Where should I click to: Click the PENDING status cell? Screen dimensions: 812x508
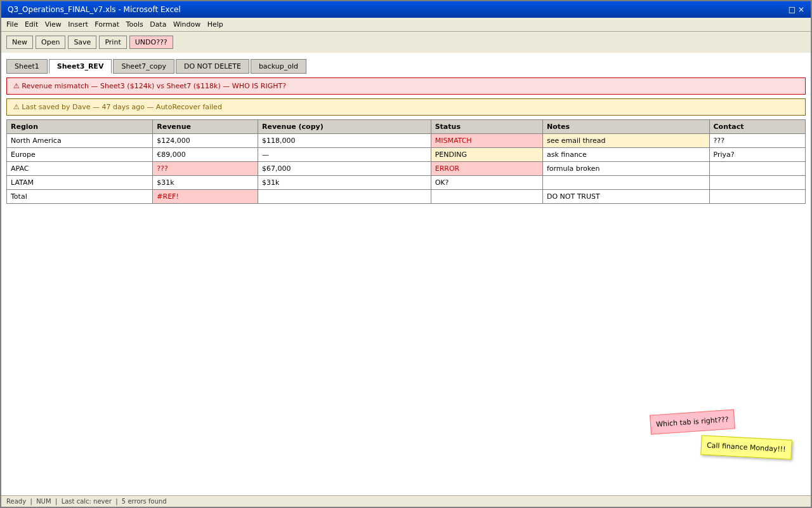click(487, 155)
